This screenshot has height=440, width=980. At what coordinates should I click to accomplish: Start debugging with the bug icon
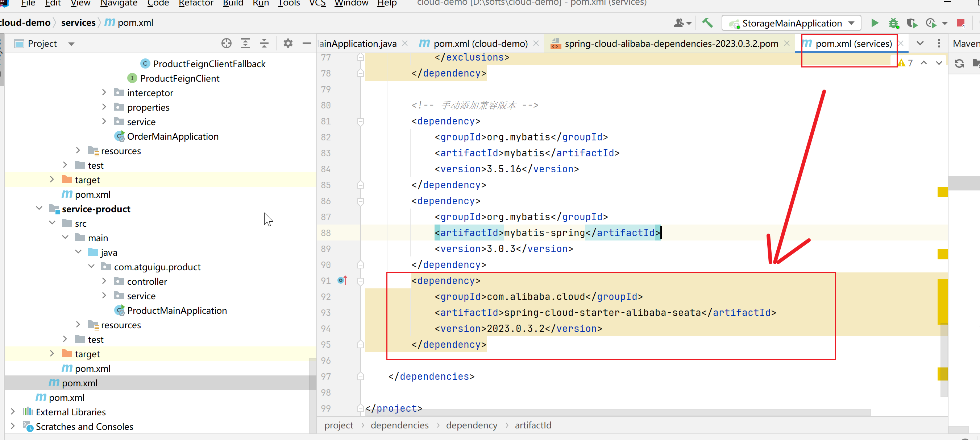pyautogui.click(x=893, y=23)
